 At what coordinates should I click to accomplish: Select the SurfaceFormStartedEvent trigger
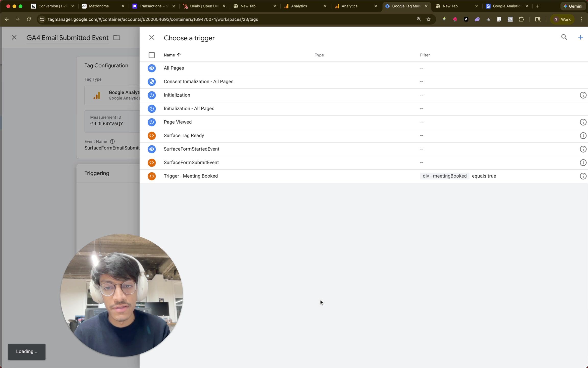(191, 149)
